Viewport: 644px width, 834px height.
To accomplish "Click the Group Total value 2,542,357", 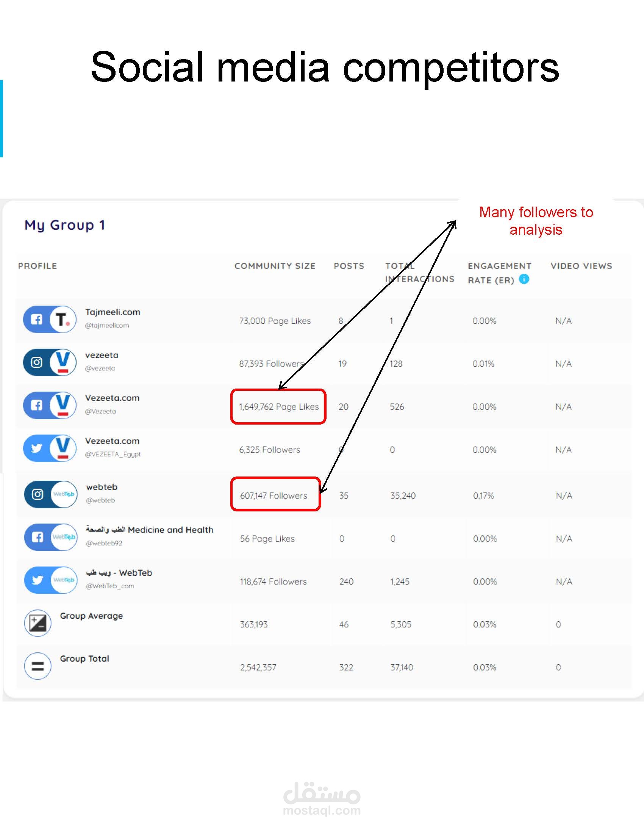I will (x=258, y=668).
